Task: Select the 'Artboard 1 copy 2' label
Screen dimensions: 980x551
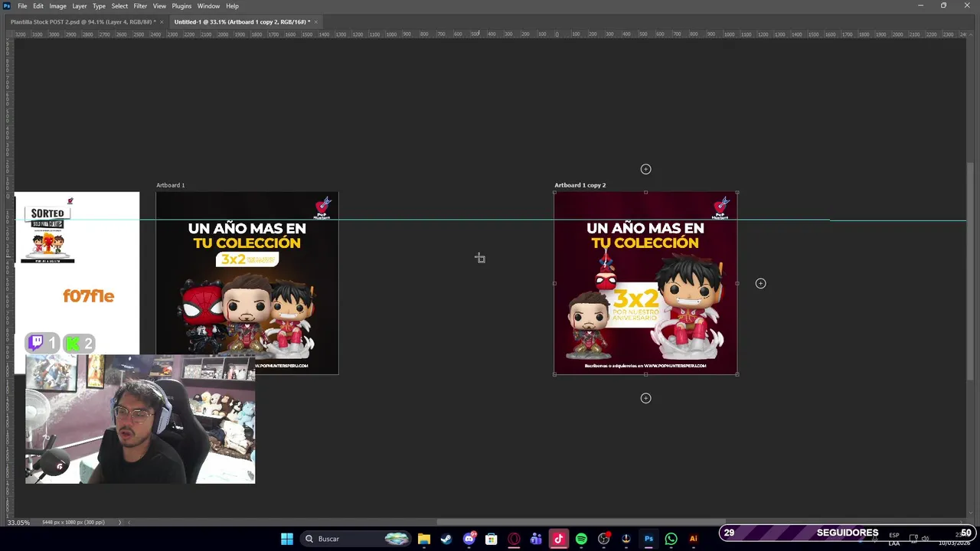Action: [x=580, y=185]
